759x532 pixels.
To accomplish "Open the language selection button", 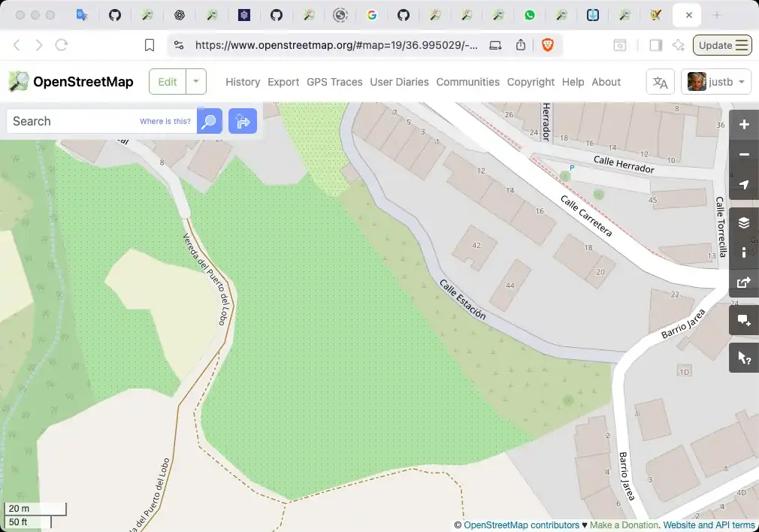I will coord(660,82).
